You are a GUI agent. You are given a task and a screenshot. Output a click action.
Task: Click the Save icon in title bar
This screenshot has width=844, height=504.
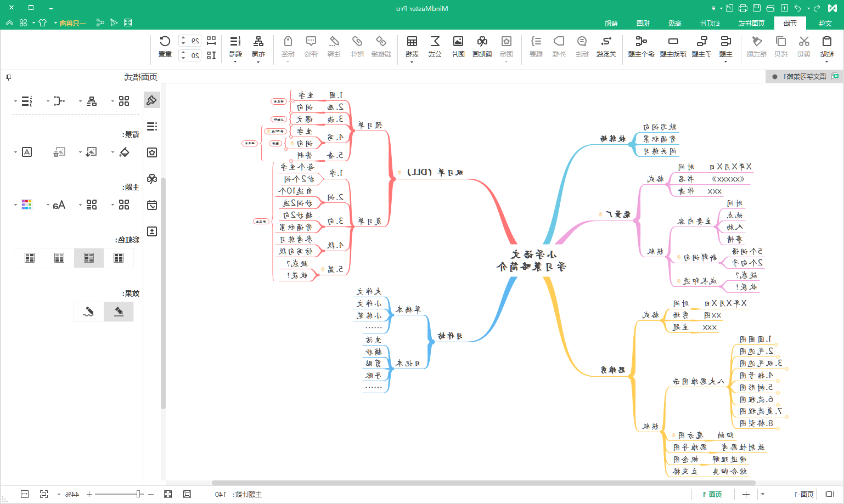point(757,8)
